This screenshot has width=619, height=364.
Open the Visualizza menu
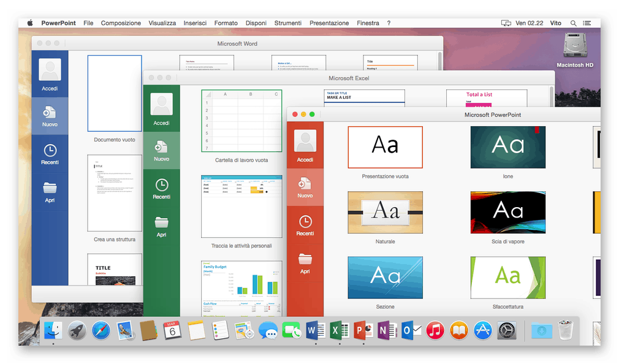(x=162, y=23)
